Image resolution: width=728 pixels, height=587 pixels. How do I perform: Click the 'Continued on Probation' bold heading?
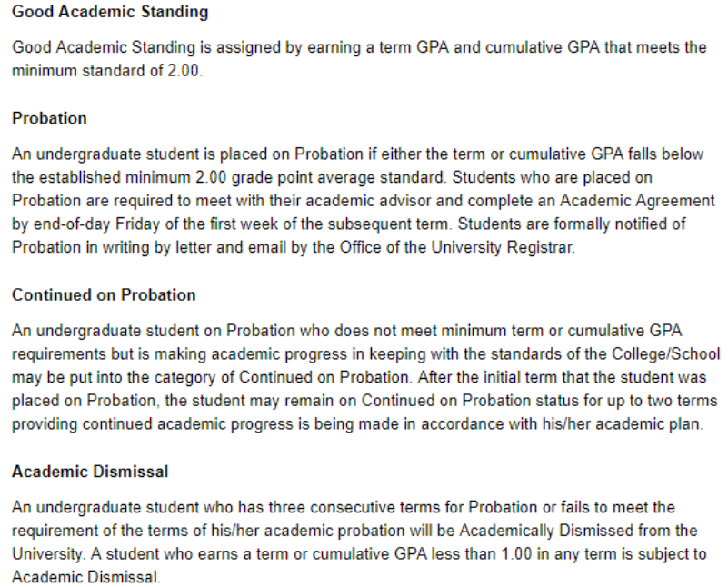[104, 295]
